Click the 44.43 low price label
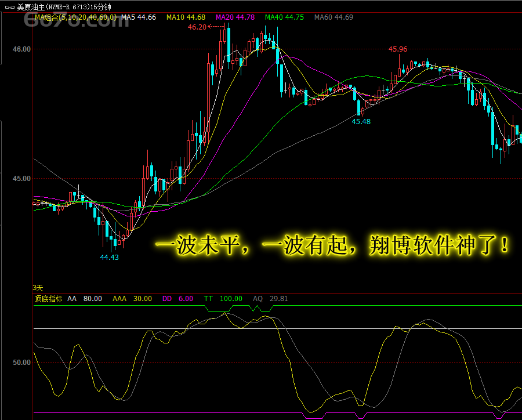The image size is (522, 420). coord(109,257)
